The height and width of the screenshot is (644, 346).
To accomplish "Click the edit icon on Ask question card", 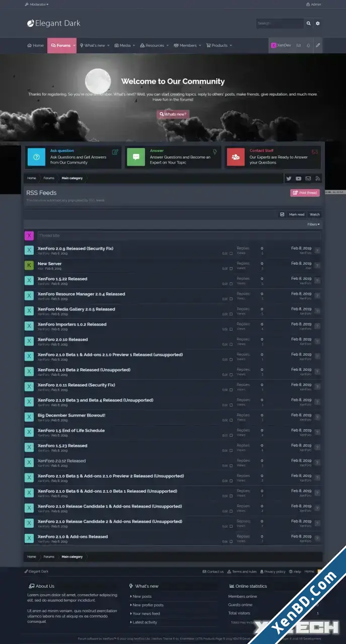I will tap(115, 151).
